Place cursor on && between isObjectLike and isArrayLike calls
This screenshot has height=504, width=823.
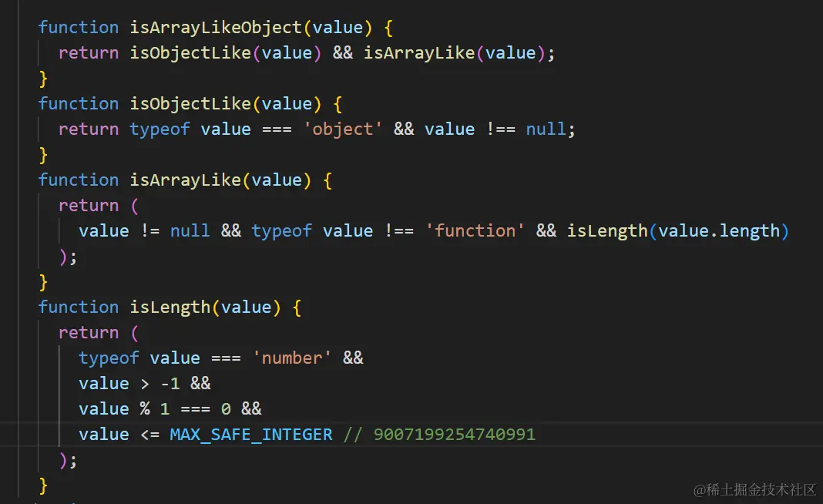click(343, 53)
